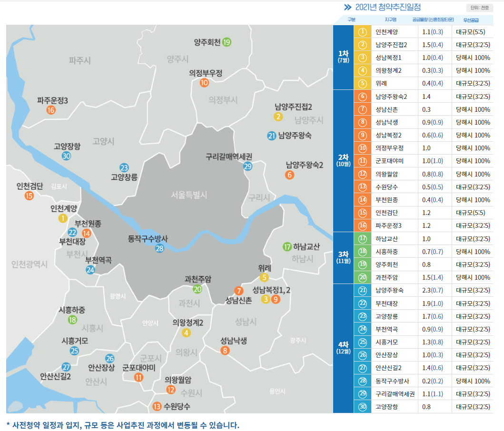Select yellow map marker 3 under 성남복정1,2
The width and height of the screenshot is (504, 431).
click(266, 299)
